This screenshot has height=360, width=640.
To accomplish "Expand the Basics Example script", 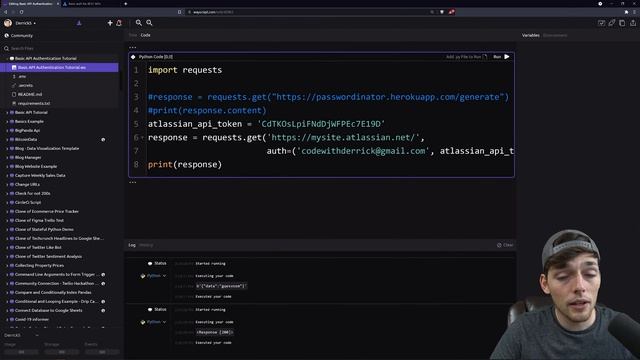I will (7, 122).
